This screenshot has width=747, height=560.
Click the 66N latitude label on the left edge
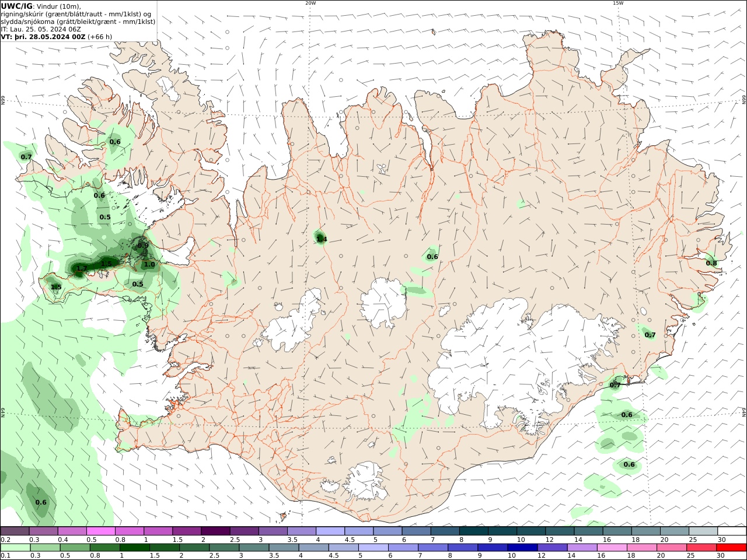[3, 100]
